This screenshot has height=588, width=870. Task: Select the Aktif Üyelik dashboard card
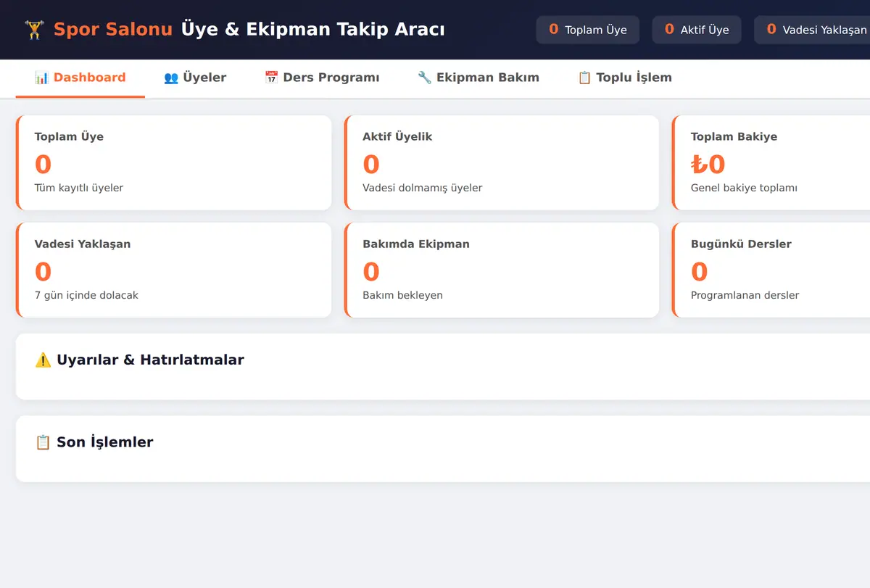(x=502, y=163)
